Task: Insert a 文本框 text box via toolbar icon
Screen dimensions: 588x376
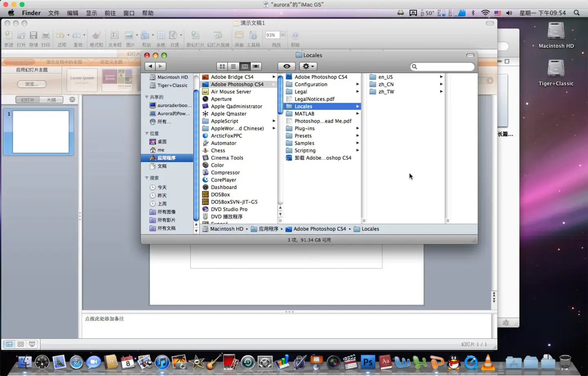Action: point(115,36)
